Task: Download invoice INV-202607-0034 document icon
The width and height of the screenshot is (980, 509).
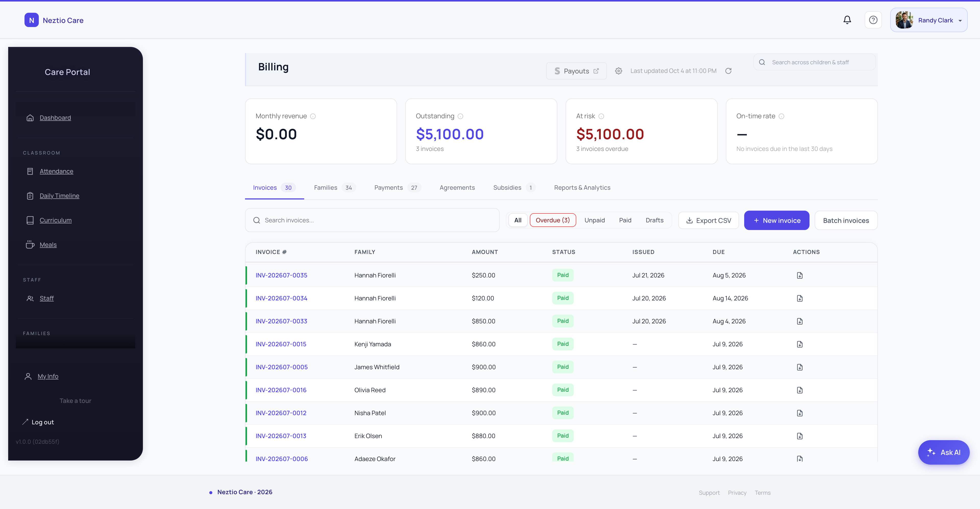Action: pyautogui.click(x=800, y=298)
